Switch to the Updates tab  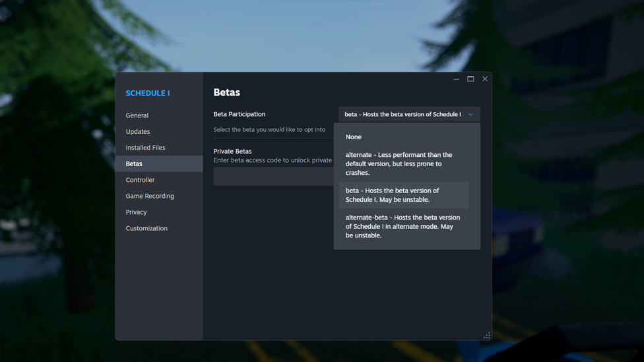tap(159, 131)
